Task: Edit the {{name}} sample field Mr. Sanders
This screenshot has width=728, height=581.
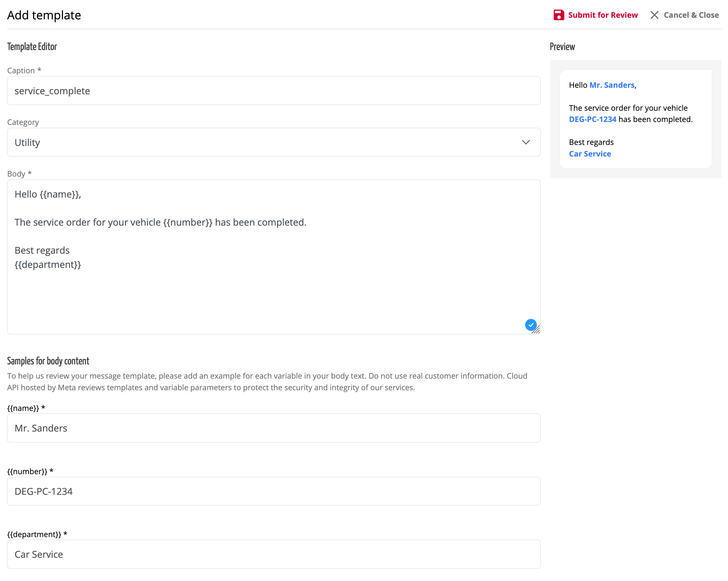Action: (x=274, y=428)
